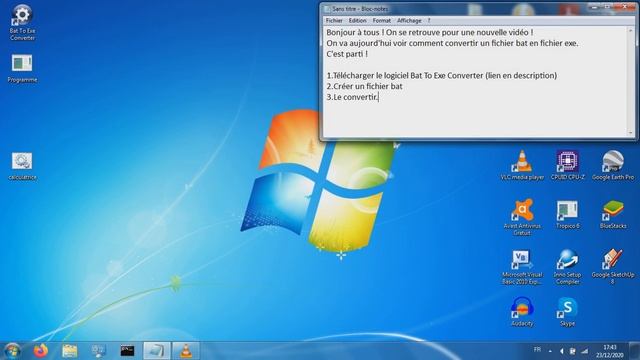Select the Skype desktop shortcut
Screen dimensions: 640x360
pos(567,312)
